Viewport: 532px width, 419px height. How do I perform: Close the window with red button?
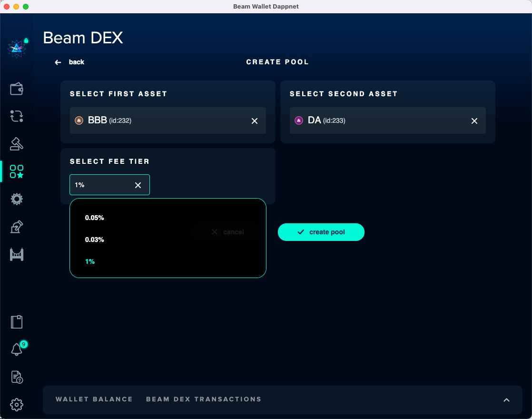point(7,7)
